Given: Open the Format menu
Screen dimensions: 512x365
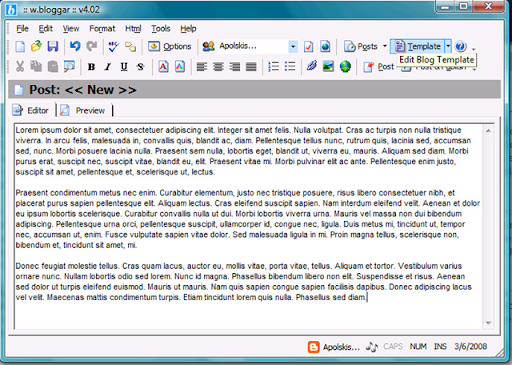Looking at the screenshot, I should pyautogui.click(x=102, y=29).
